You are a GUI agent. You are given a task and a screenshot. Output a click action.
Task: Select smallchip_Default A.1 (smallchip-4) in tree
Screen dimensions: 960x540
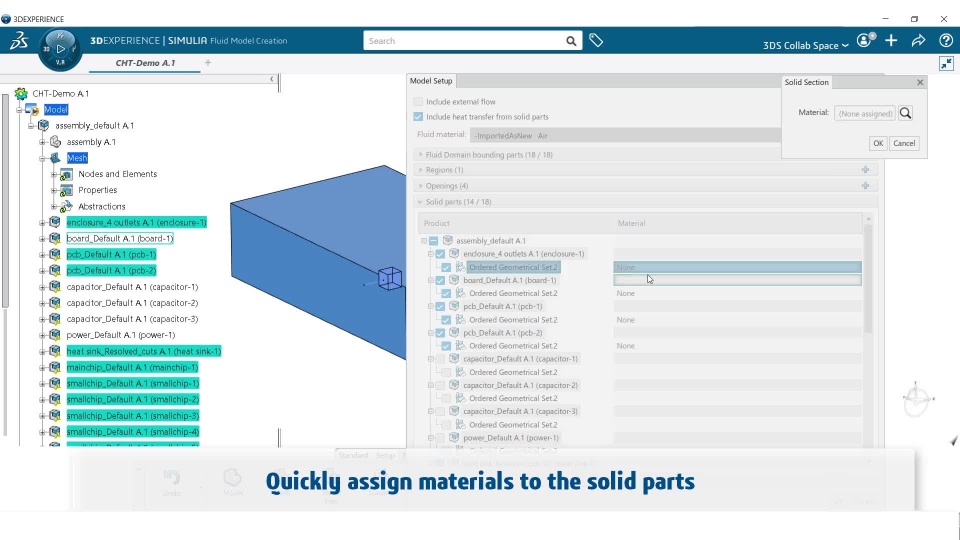(133, 432)
